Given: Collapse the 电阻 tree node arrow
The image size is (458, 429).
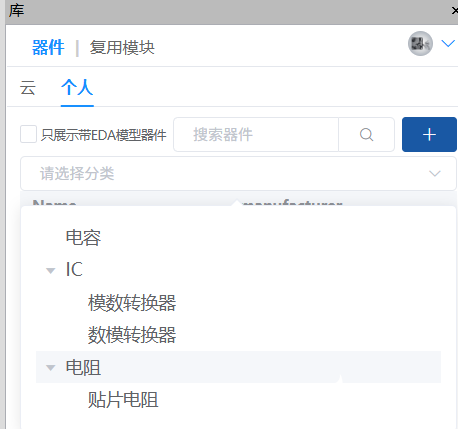Looking at the screenshot, I should [51, 368].
